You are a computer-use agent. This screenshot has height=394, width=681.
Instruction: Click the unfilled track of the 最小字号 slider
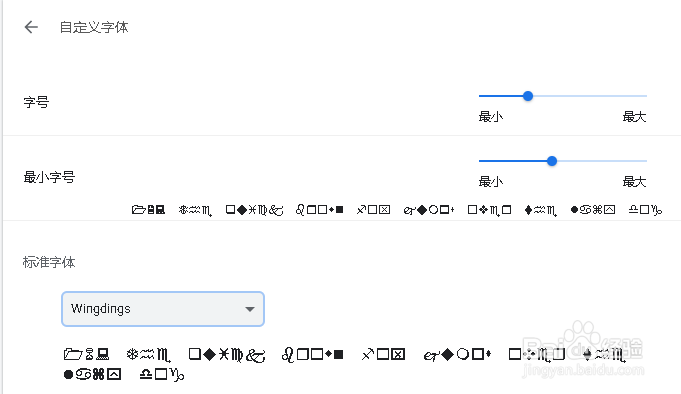pyautogui.click(x=602, y=161)
